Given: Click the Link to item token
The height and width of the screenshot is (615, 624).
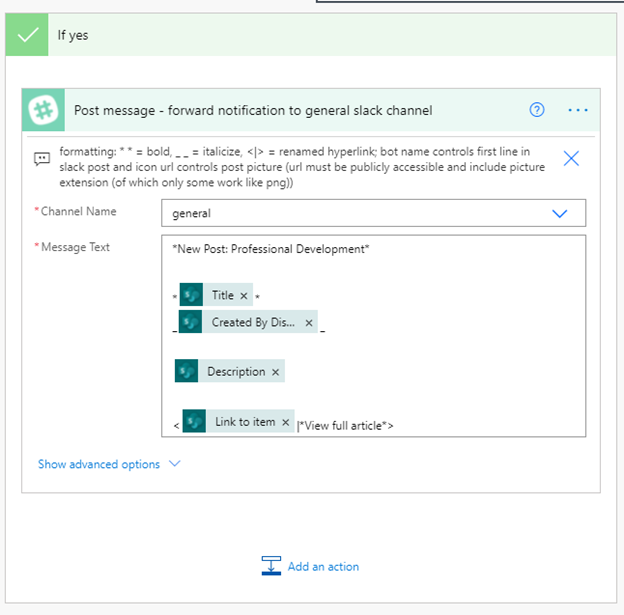Looking at the screenshot, I should point(244,422).
